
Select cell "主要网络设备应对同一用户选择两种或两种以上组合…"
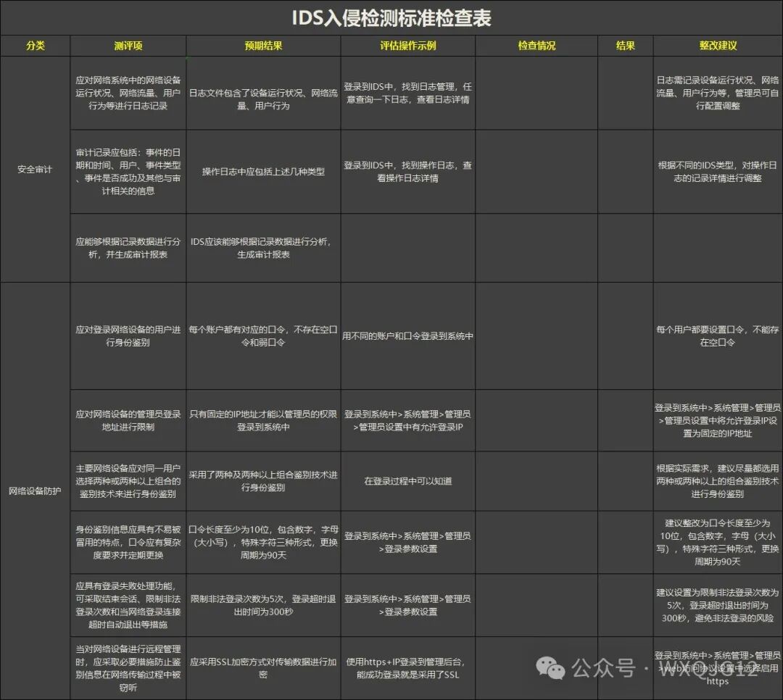coord(128,481)
